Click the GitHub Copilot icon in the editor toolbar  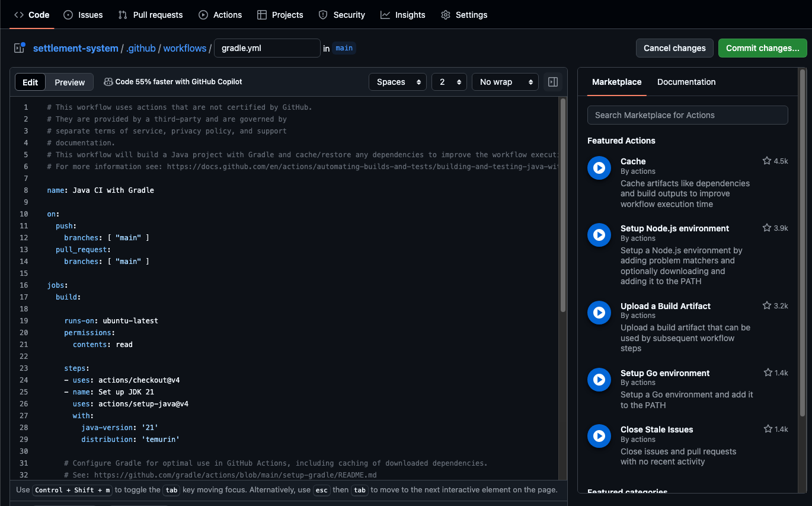(108, 81)
